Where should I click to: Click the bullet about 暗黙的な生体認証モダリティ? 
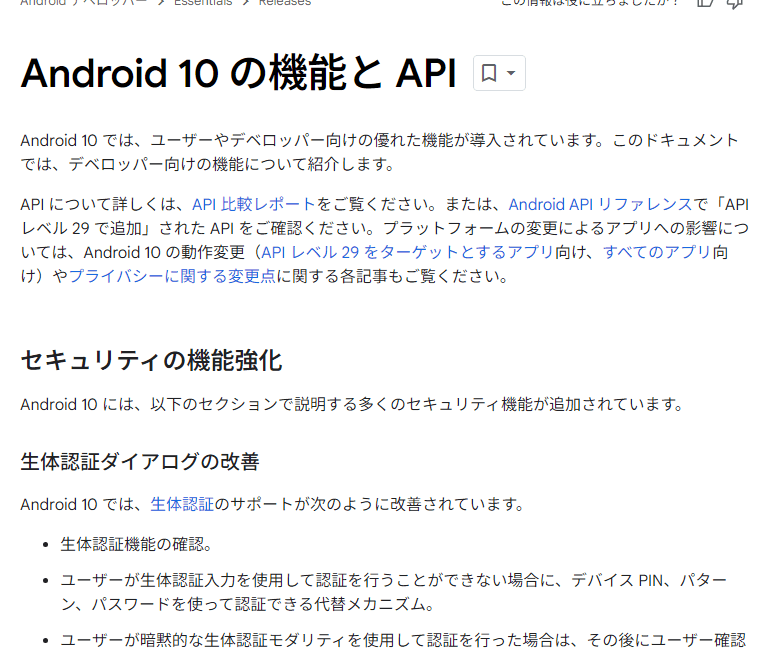(x=403, y=640)
